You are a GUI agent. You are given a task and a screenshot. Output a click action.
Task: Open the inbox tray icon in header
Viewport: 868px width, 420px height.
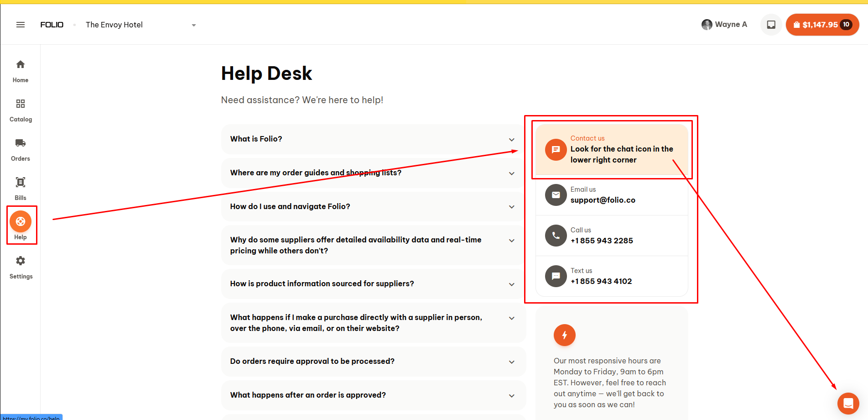click(771, 25)
